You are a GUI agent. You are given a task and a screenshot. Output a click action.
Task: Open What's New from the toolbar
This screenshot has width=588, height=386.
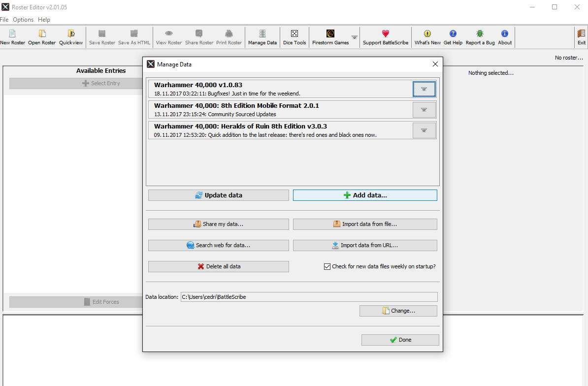pyautogui.click(x=427, y=37)
